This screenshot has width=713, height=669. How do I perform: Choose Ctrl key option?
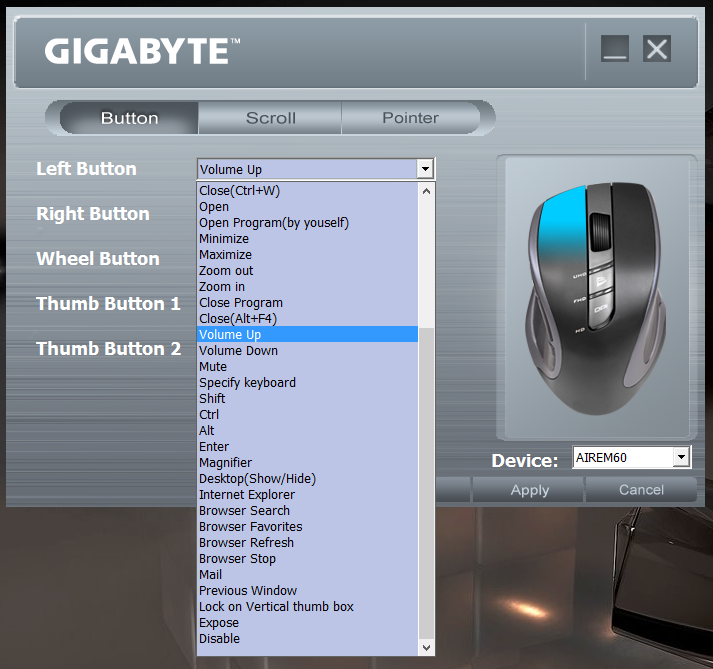point(307,414)
